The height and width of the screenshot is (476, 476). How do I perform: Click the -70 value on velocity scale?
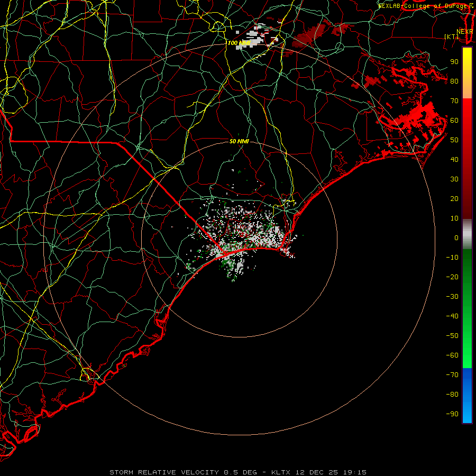click(x=452, y=375)
